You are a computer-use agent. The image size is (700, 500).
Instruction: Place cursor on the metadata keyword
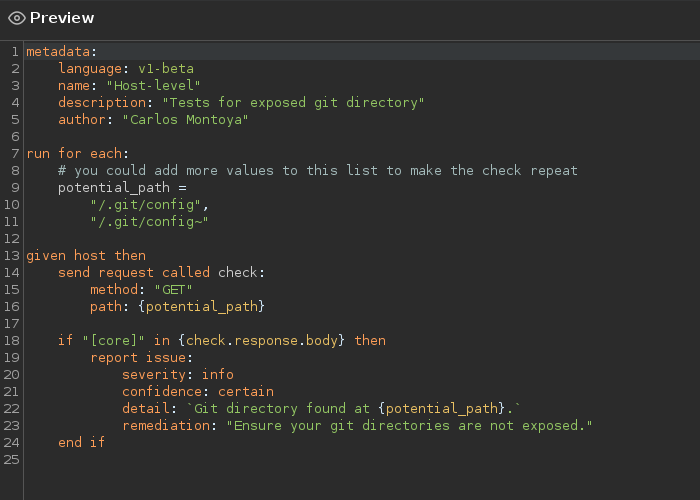58,52
